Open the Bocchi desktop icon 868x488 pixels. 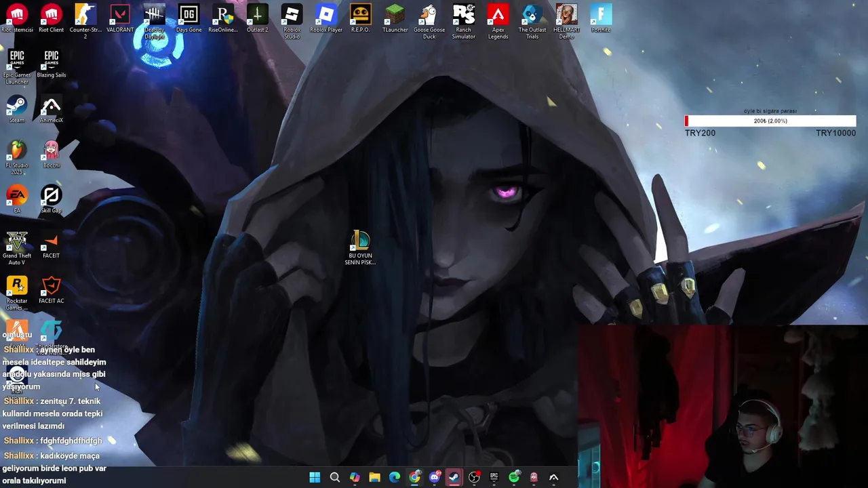tap(51, 154)
